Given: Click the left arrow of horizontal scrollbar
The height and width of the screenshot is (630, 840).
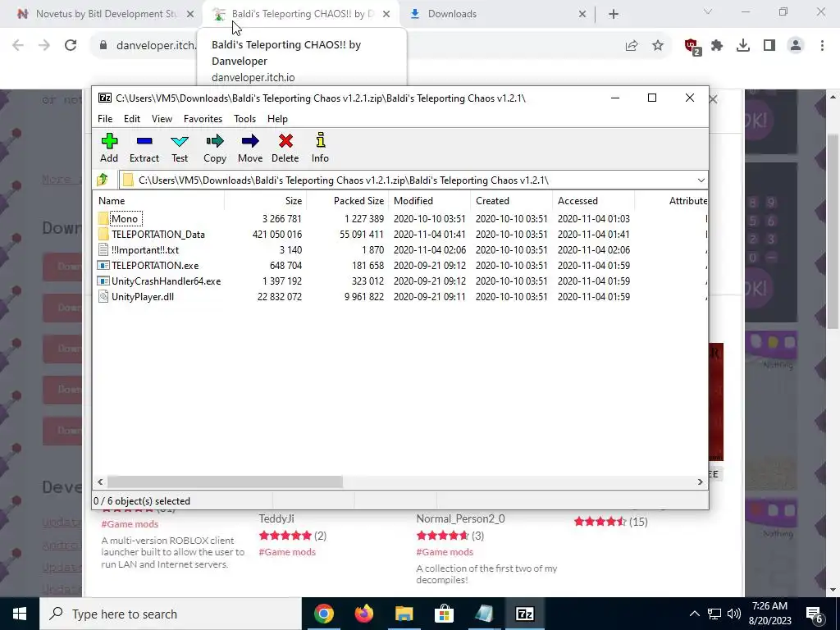Looking at the screenshot, I should pyautogui.click(x=100, y=482).
